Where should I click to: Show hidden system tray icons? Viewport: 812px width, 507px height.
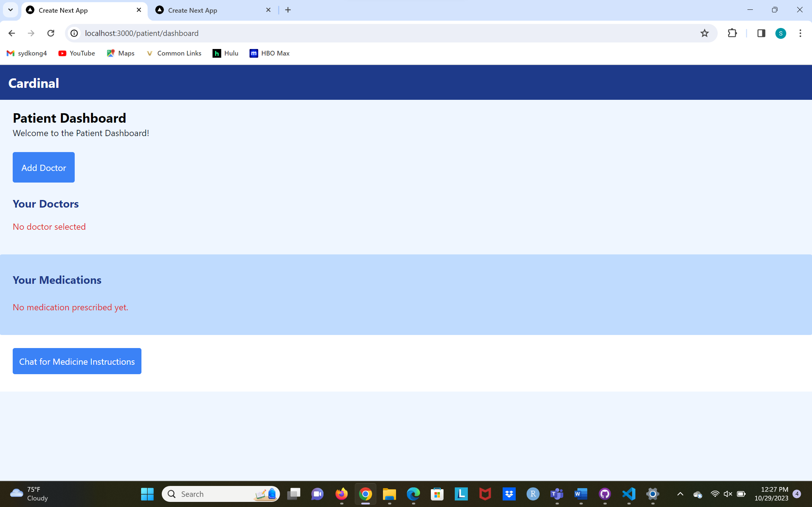680,494
